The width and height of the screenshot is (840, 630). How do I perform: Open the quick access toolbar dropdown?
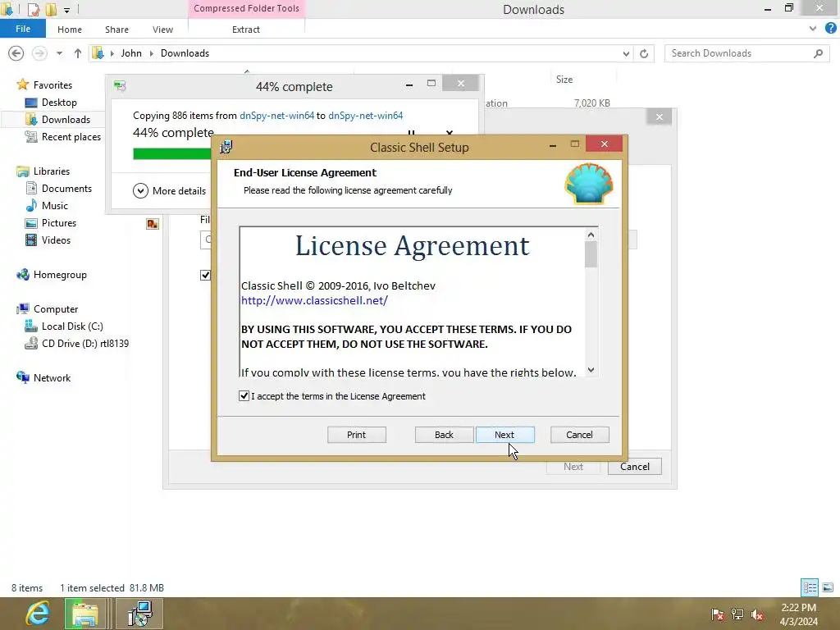(x=66, y=10)
